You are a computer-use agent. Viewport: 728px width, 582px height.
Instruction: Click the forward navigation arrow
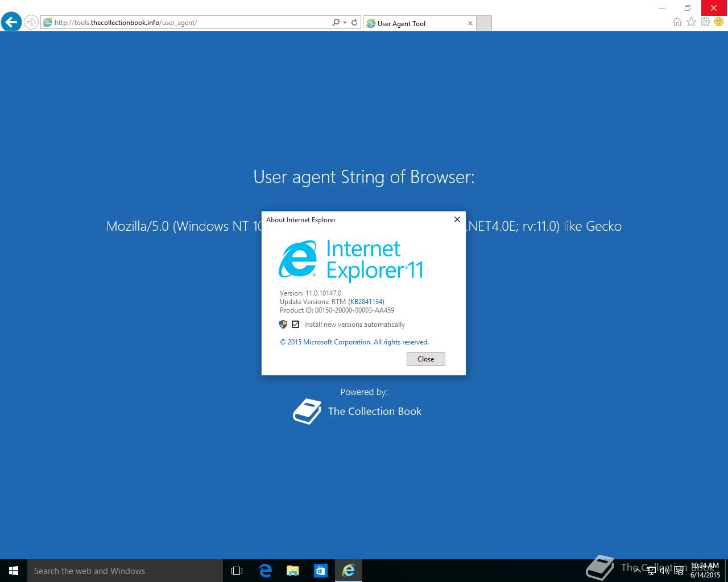click(31, 23)
